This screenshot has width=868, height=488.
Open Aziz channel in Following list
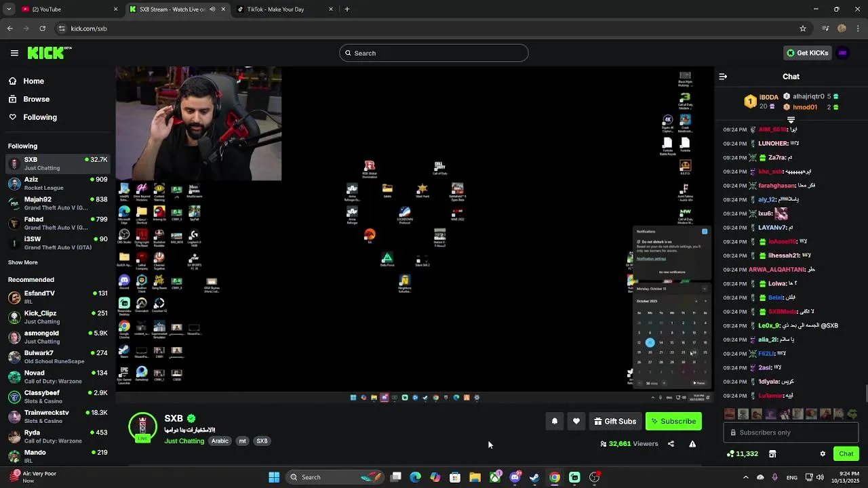pos(58,184)
